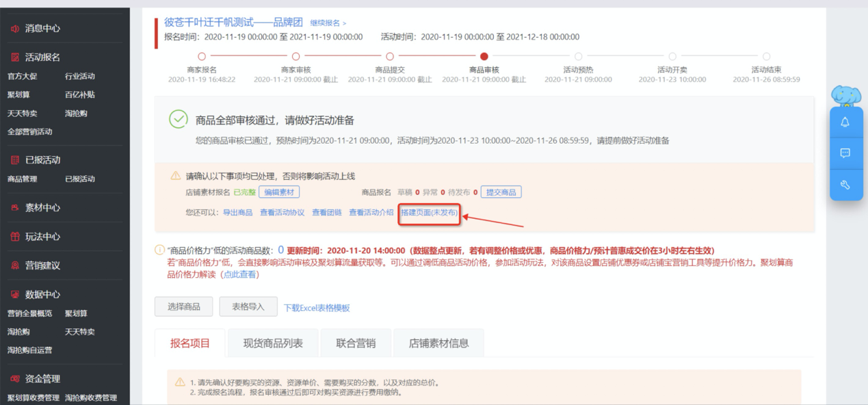Click the 继续报名 link
This screenshot has width=868, height=405.
(x=328, y=23)
